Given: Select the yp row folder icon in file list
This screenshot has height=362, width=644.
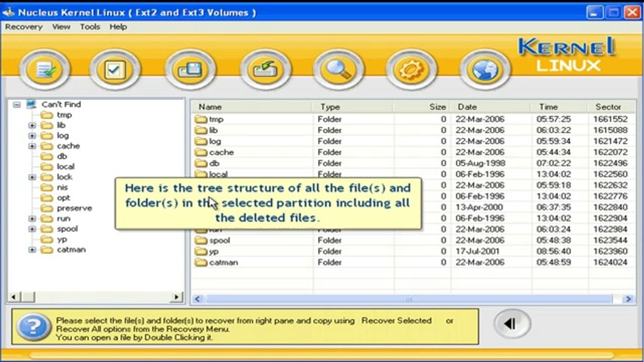Looking at the screenshot, I should click(x=201, y=251).
